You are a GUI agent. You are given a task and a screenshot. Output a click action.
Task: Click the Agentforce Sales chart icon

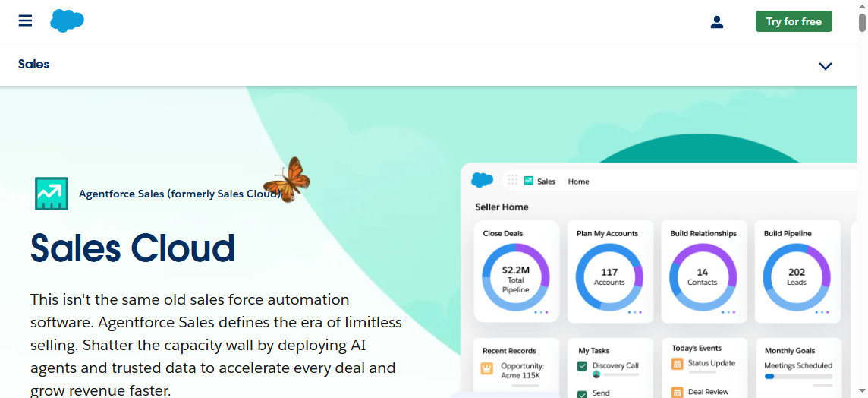pyautogui.click(x=52, y=194)
